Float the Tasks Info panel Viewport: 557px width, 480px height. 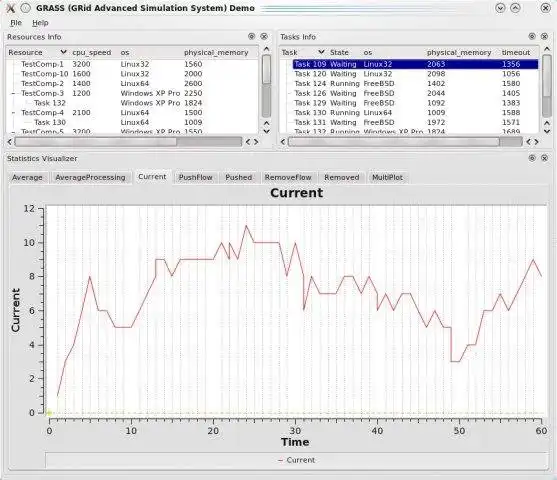[x=532, y=36]
